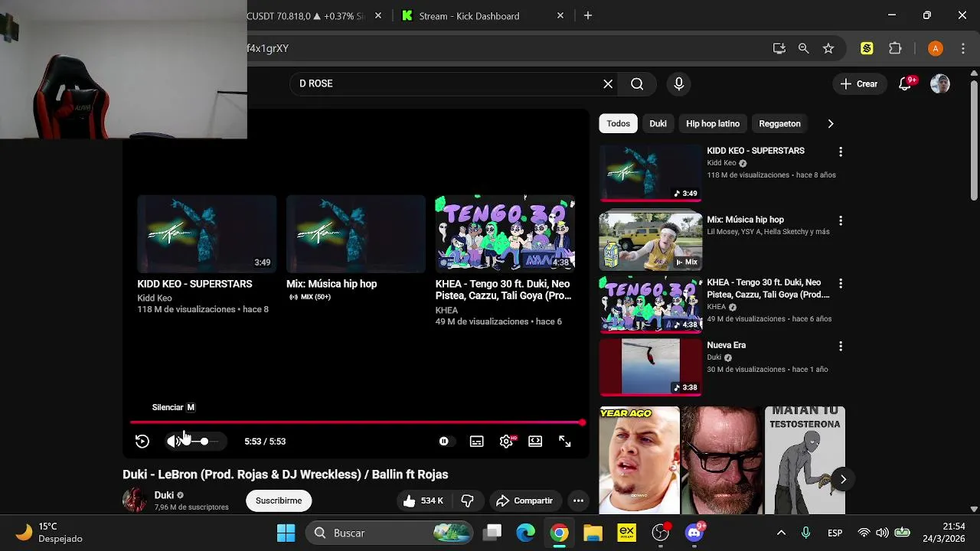Click the YouTube search field
This screenshot has width=980, height=551.
tap(448, 84)
